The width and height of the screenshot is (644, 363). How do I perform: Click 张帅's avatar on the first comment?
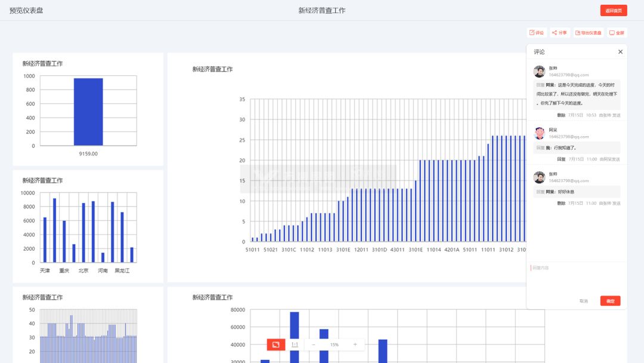click(x=539, y=71)
